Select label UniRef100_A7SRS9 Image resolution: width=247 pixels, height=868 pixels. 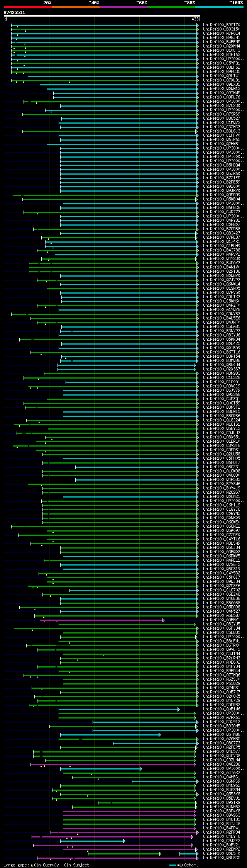(222, 114)
